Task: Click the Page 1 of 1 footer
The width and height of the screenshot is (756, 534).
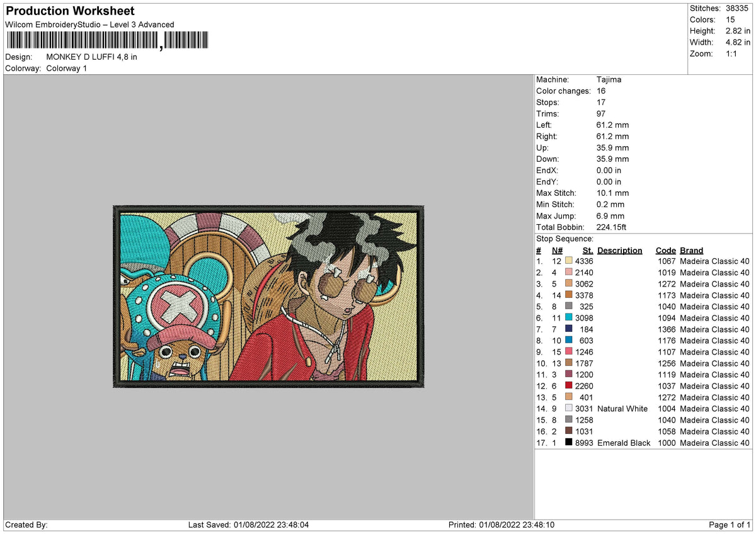Action: [x=730, y=524]
